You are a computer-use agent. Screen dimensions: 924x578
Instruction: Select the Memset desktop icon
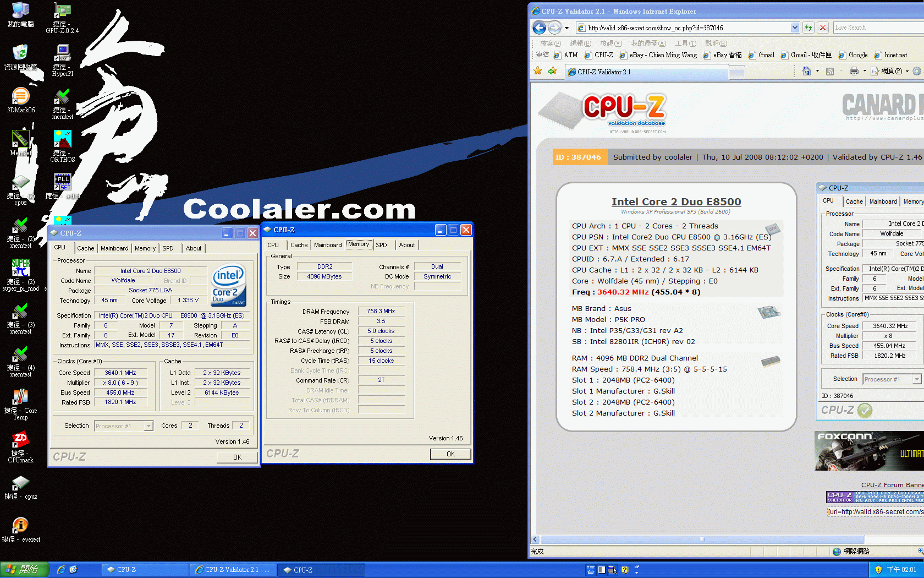pyautogui.click(x=20, y=144)
